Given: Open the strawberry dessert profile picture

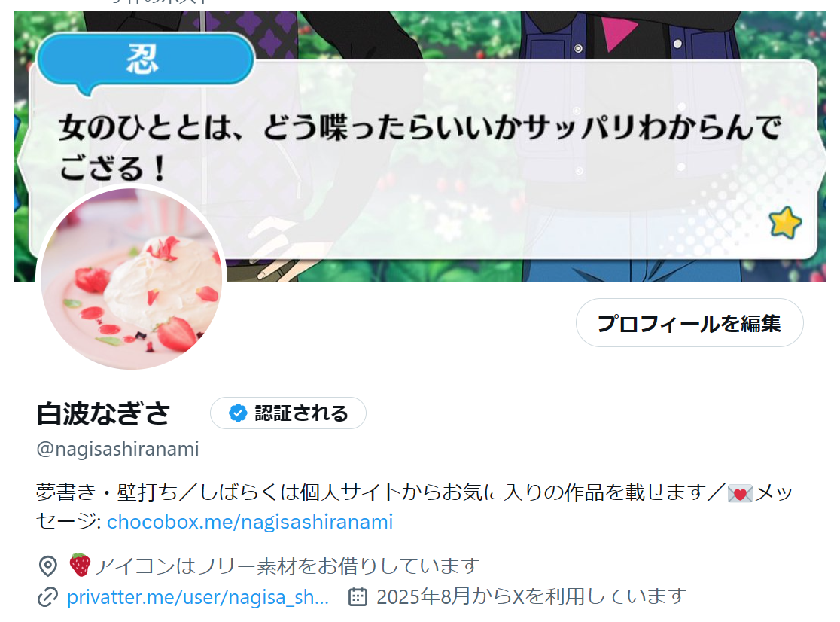Looking at the screenshot, I should tap(131, 279).
